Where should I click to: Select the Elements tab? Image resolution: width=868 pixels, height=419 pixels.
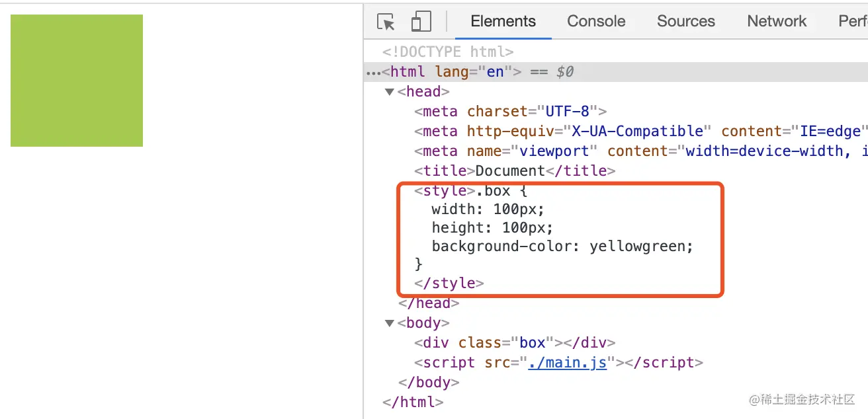(503, 21)
